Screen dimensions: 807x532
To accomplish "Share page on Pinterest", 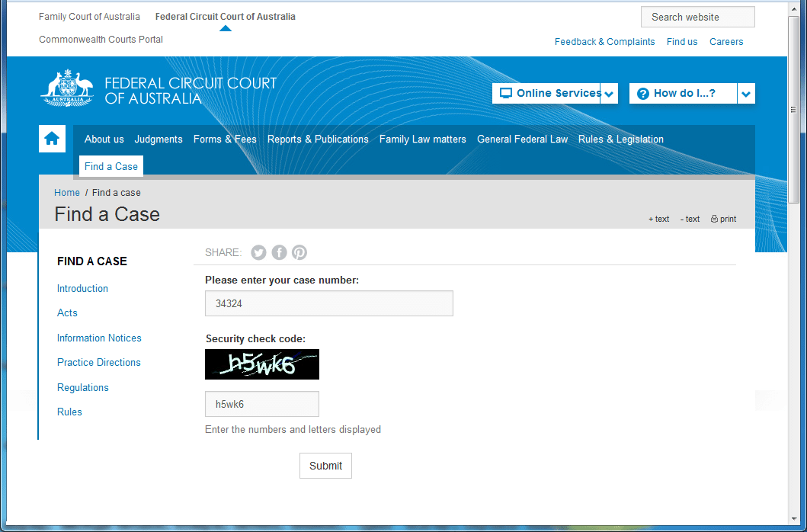I will 299,252.
